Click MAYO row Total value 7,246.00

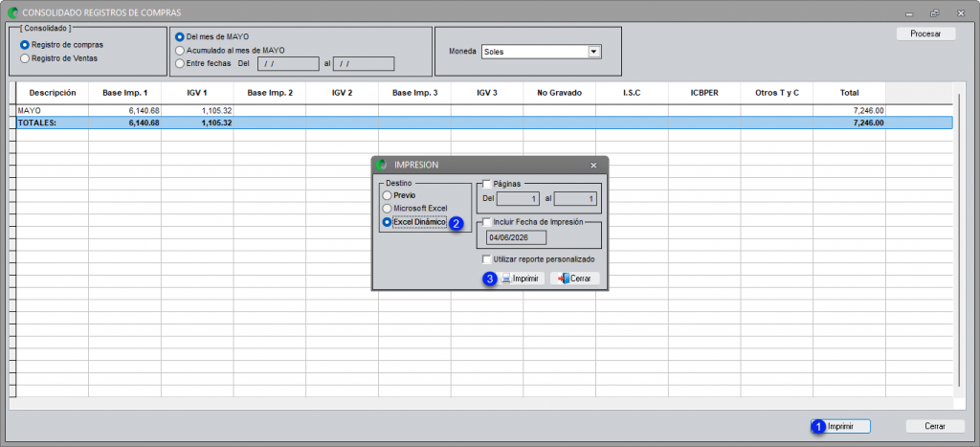pyautogui.click(x=850, y=111)
